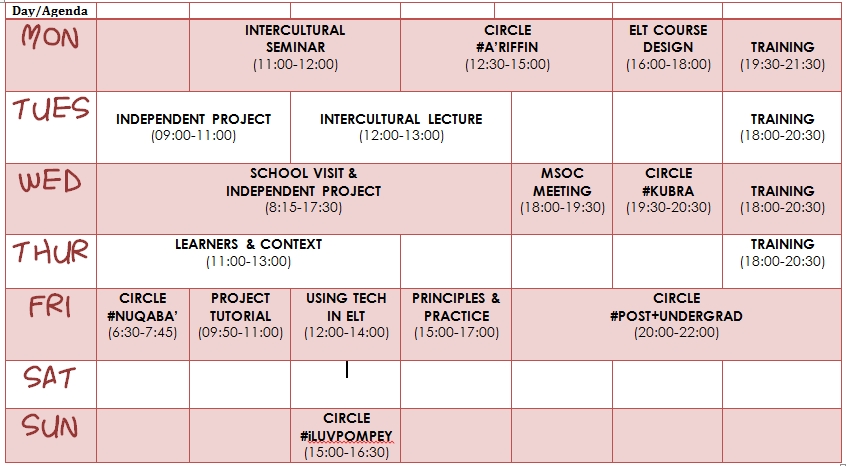
Task: Select the Principles & Practice cell
Action: tap(456, 324)
